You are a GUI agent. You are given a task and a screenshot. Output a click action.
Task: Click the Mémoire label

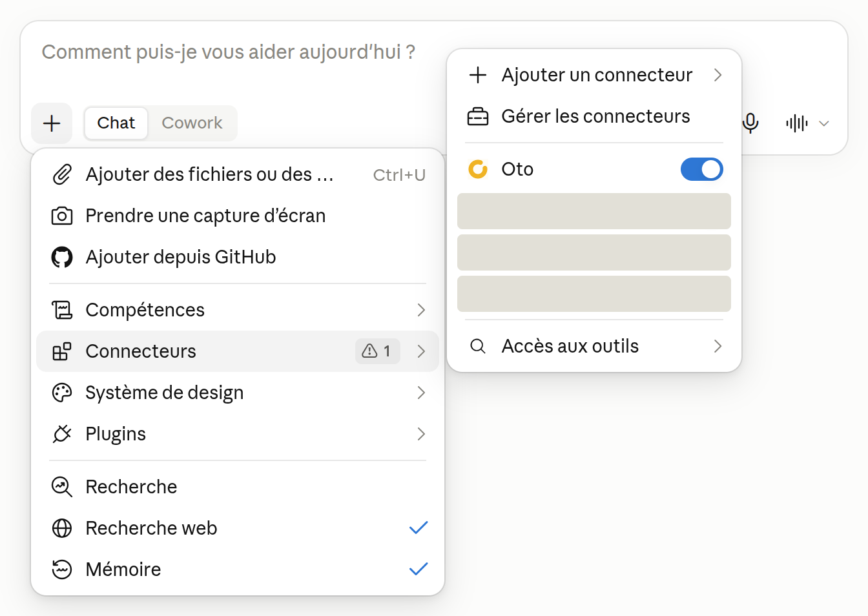[123, 570]
